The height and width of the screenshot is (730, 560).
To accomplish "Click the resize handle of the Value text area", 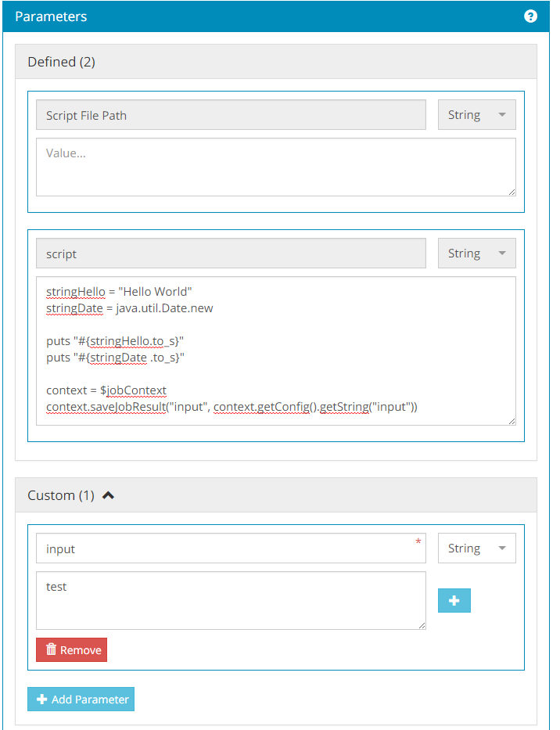I will click(x=512, y=192).
